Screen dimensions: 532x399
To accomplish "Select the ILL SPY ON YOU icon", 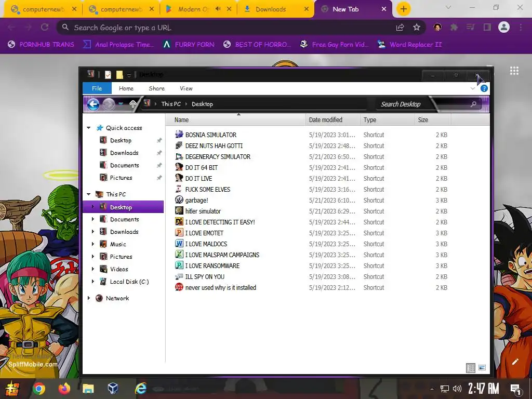I will [x=179, y=276].
